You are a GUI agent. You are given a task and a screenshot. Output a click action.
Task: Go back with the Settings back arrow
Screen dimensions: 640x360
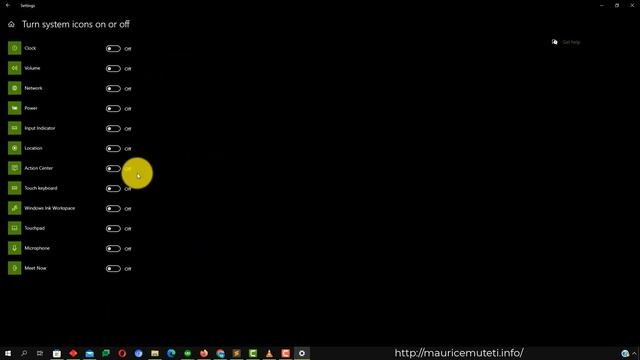[8, 5]
